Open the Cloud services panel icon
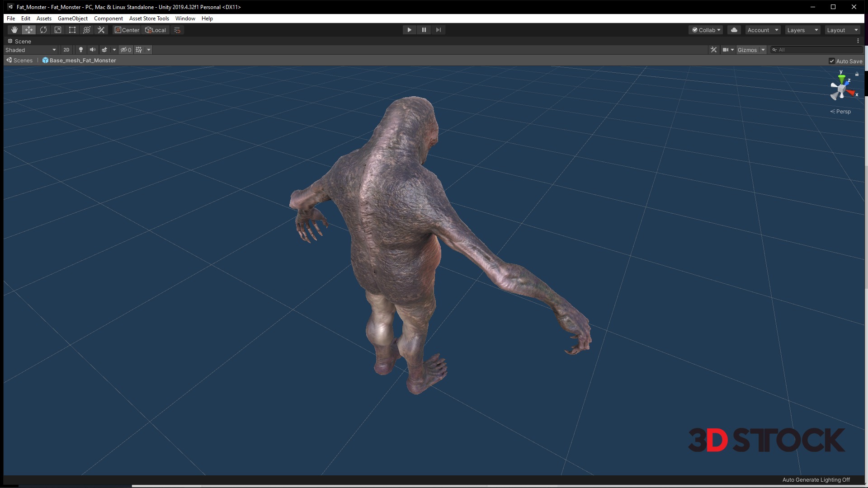The width and height of the screenshot is (868, 488). [734, 30]
